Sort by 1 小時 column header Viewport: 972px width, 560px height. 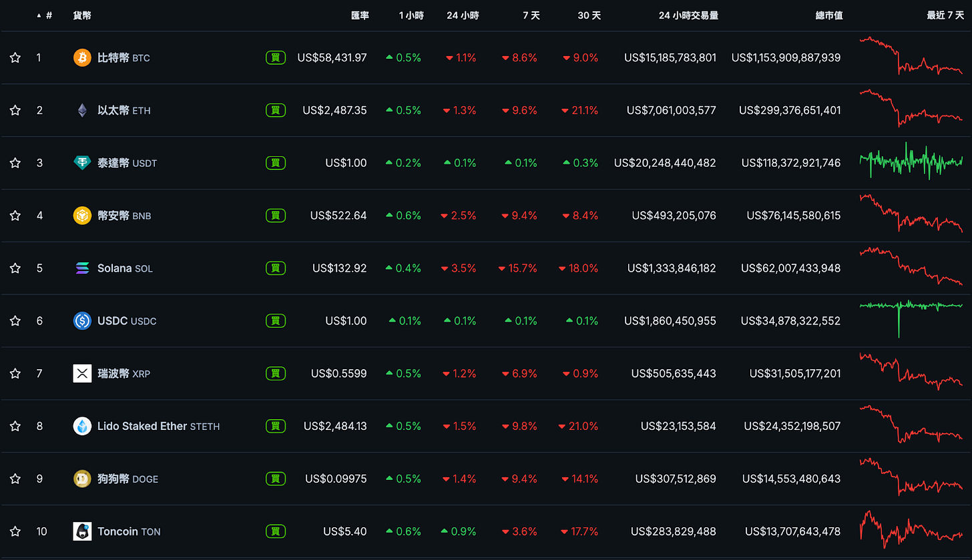pos(411,15)
